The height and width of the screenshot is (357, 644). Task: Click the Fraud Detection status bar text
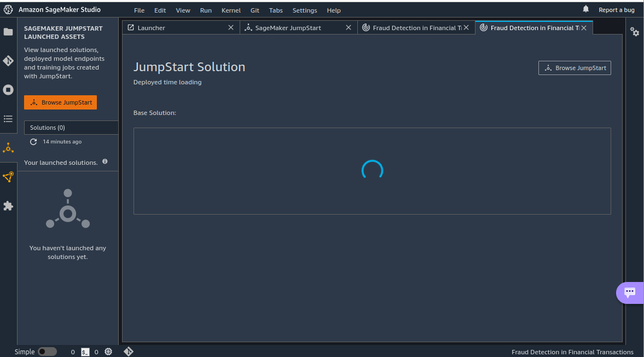(x=572, y=352)
